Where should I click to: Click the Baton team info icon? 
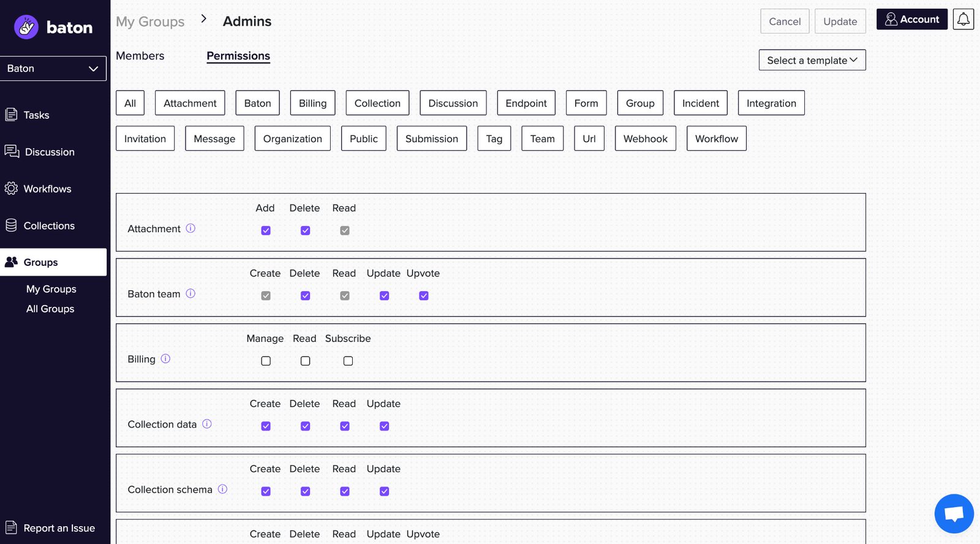coord(190,293)
